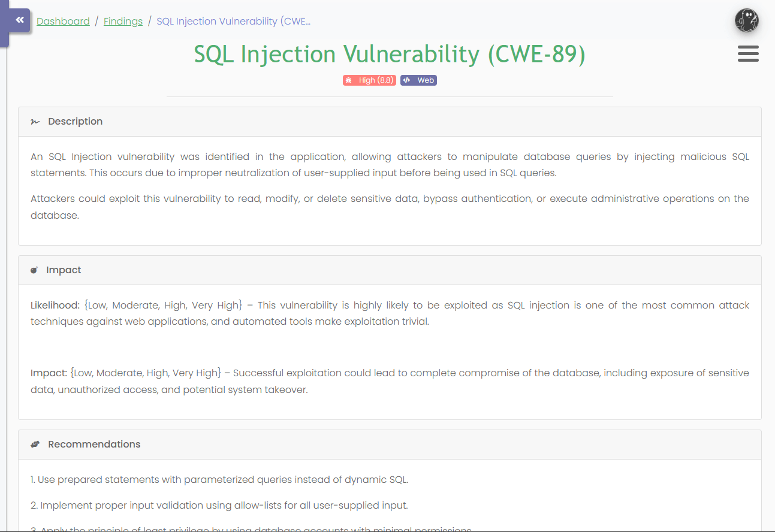
Task: Click the bomb icon beside Impact
Action: (34, 270)
